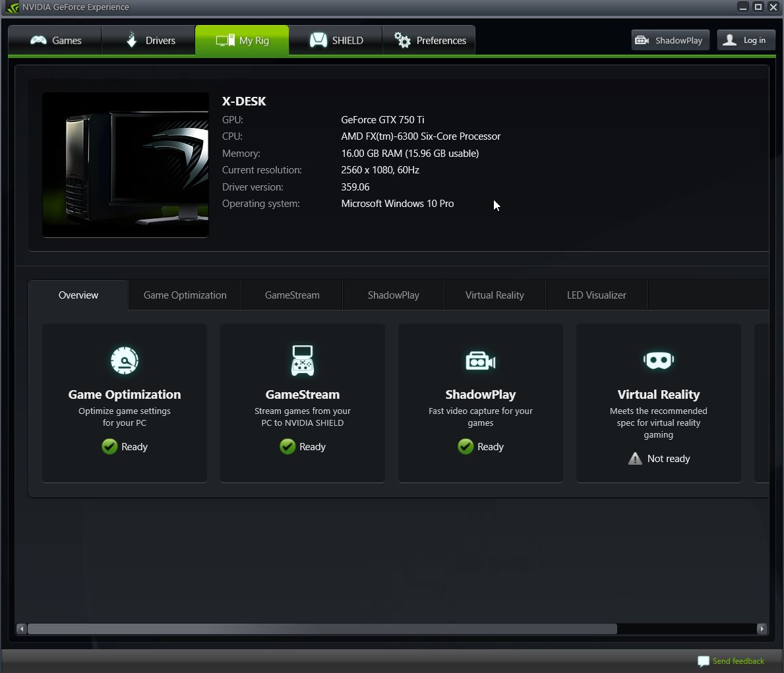Screen dimensions: 784x673
Task: Switch to the GameStream sub-tab
Action: click(292, 295)
